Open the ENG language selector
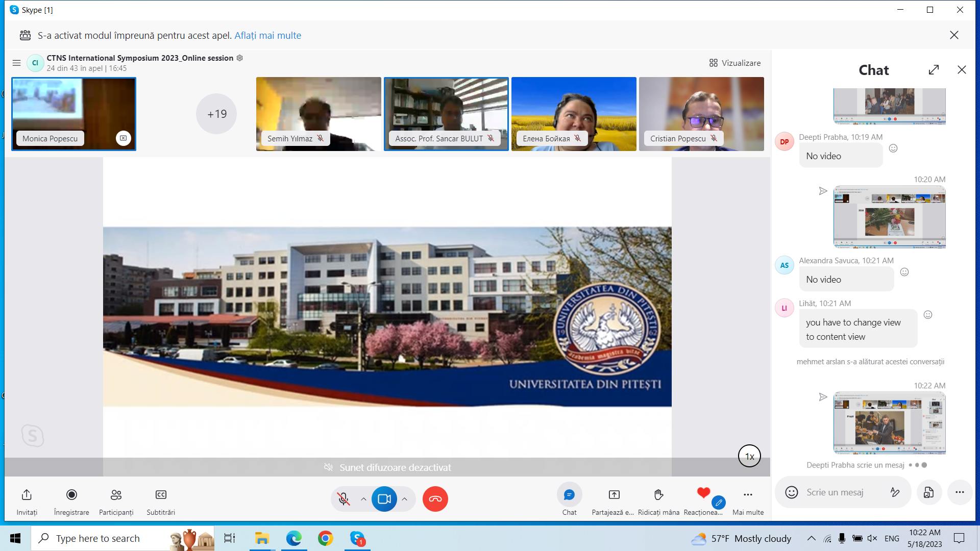The width and height of the screenshot is (980, 551). pyautogui.click(x=892, y=538)
